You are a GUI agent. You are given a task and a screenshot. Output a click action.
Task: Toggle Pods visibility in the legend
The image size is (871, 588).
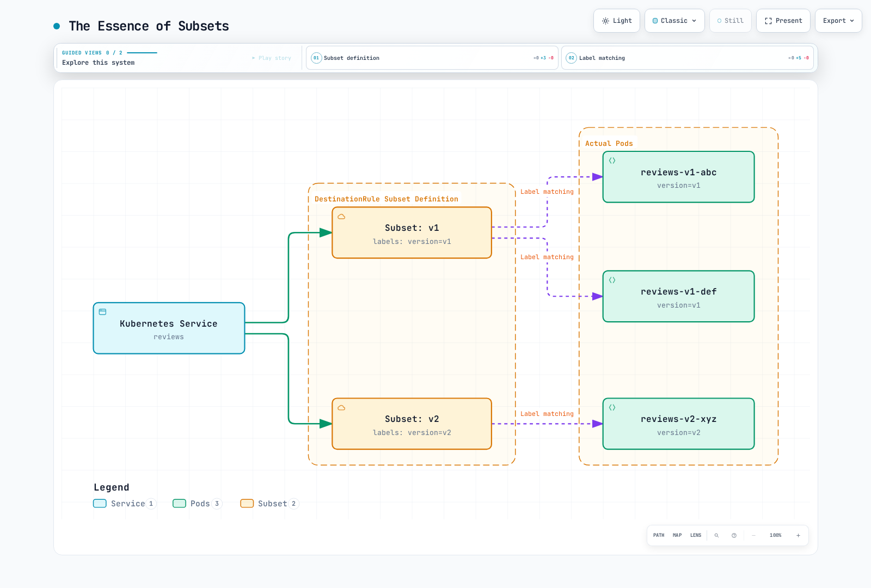point(198,504)
